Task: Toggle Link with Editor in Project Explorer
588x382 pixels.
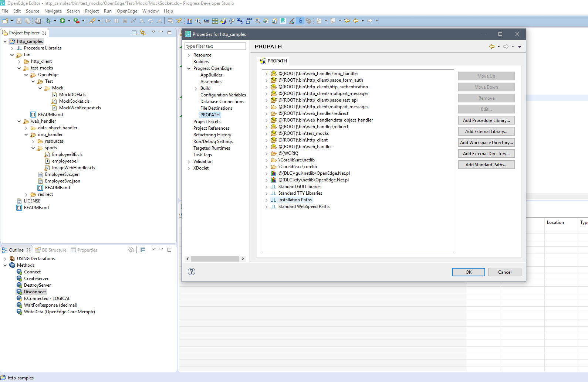Action: 143,33
